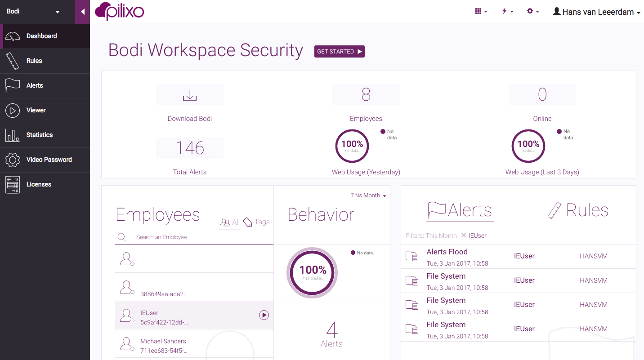The height and width of the screenshot is (360, 644).
Task: Go to Dashboard in the sidebar
Action: (45, 36)
